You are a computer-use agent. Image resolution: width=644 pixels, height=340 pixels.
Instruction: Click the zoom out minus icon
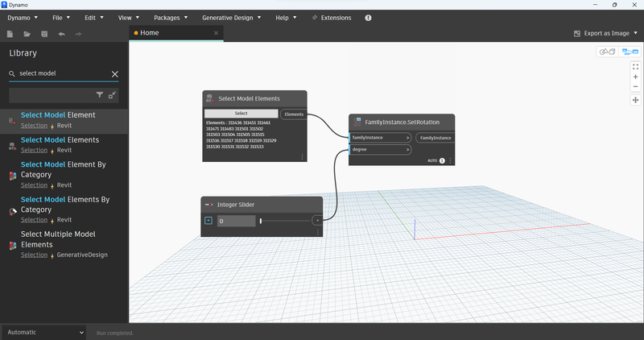coord(635,87)
